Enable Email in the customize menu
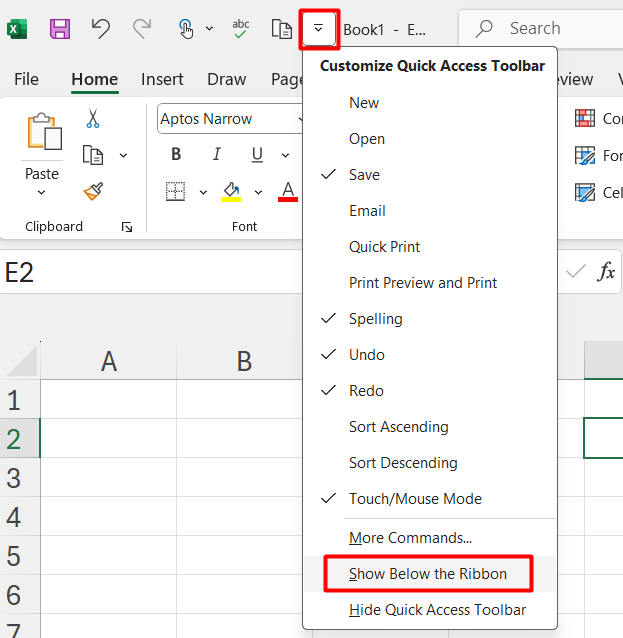The width and height of the screenshot is (623, 638). 430,211
